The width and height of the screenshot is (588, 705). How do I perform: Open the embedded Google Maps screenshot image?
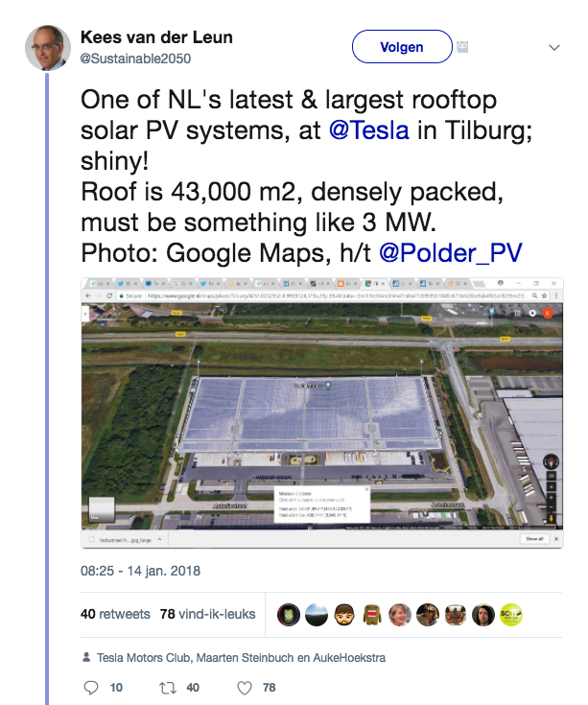tap(322, 412)
